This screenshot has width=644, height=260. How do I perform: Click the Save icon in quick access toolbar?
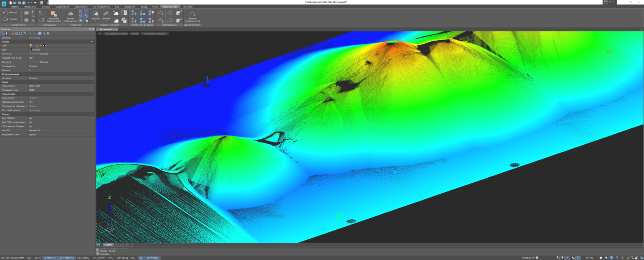pos(19,3)
